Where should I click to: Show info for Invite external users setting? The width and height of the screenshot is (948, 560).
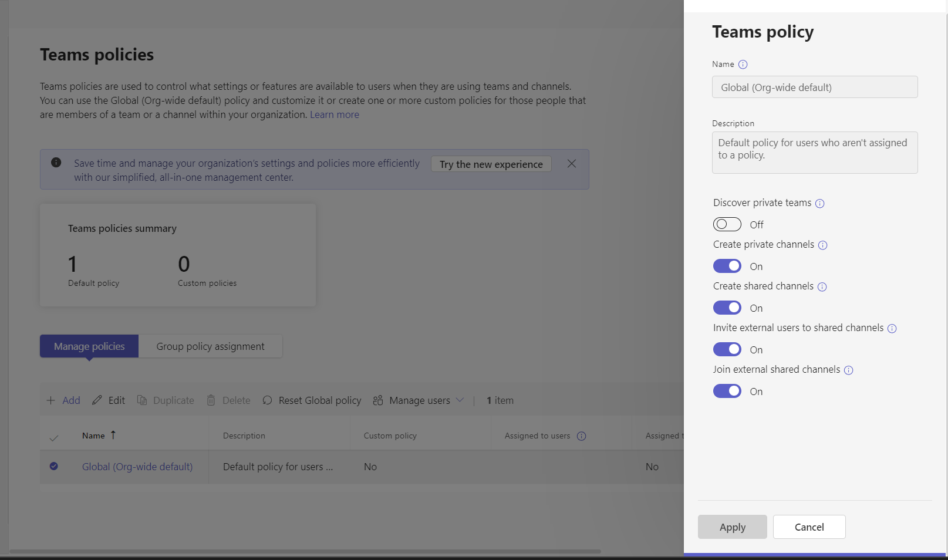point(892,329)
